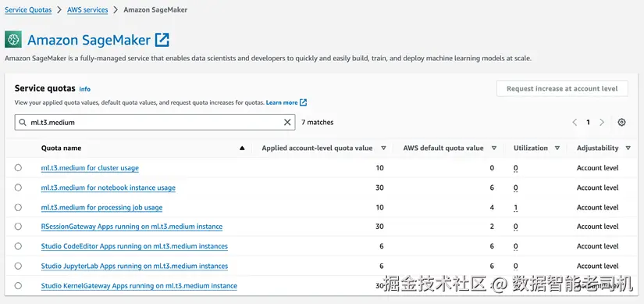Select radio for RSessionGateway Apps row
This screenshot has height=304, width=644.
[x=18, y=227]
